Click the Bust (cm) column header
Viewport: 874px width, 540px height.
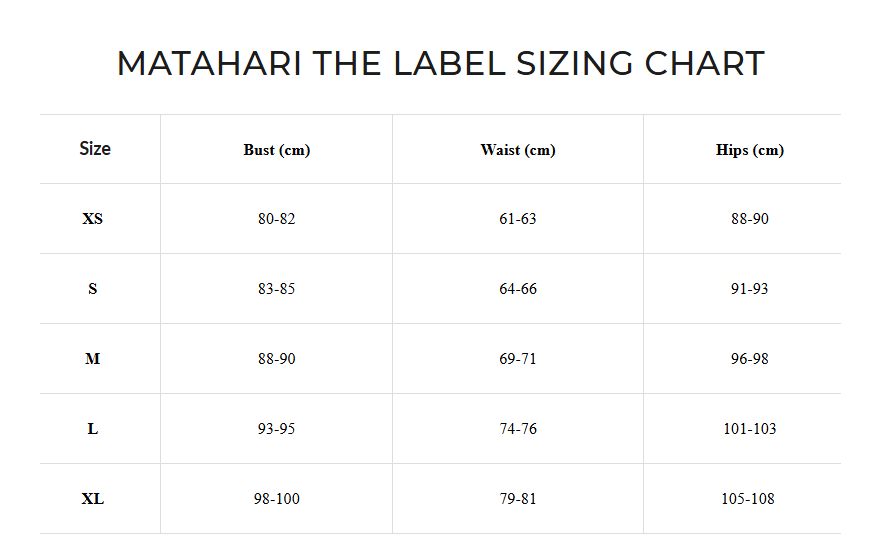277,150
